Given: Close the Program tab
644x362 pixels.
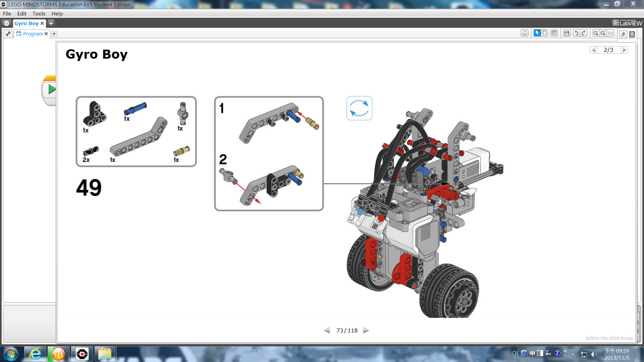Looking at the screenshot, I should pos(46,34).
